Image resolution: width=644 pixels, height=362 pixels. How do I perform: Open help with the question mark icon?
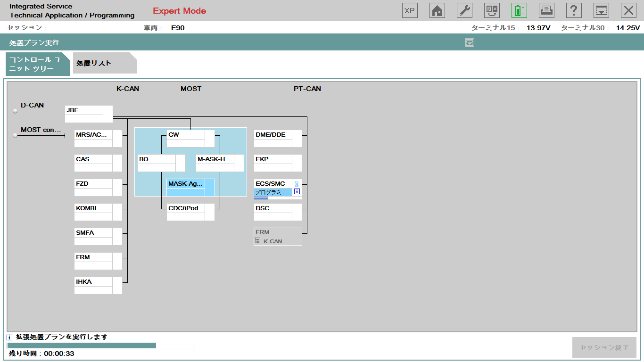pos(574,10)
